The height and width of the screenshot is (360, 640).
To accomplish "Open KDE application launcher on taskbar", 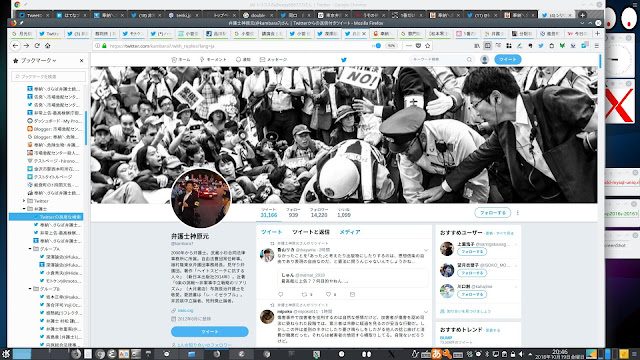I will [6, 354].
